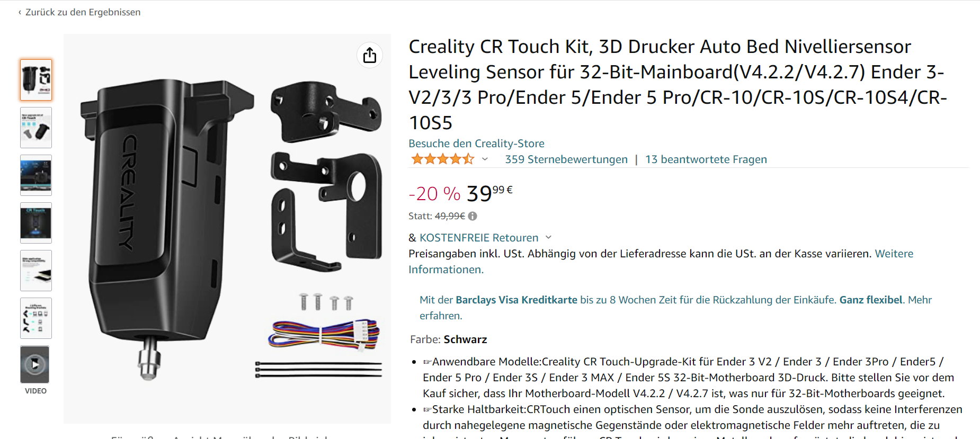Select the fifth thumbnail with bed plate
The width and height of the screenshot is (980, 439).
[36, 271]
